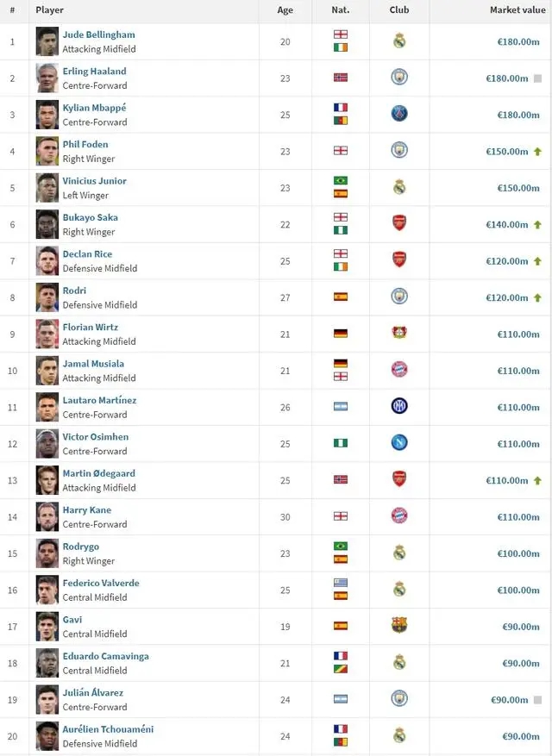Click Bayer Leverkusen crest beside Florian Wirtz
Viewport: 552px width, 756px height.
tap(399, 333)
